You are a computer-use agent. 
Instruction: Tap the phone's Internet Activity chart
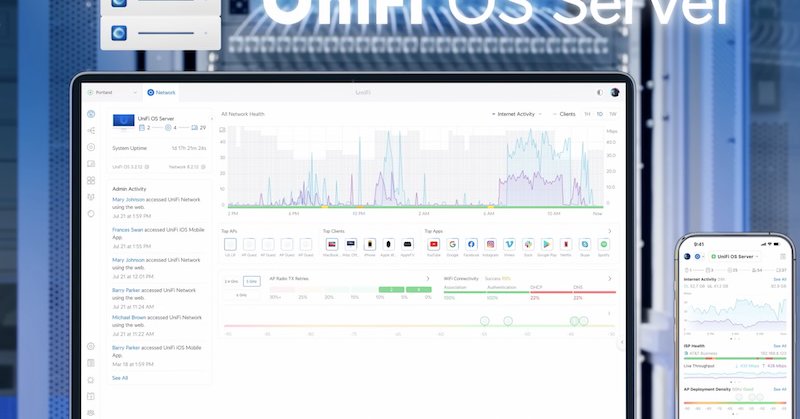click(735, 313)
